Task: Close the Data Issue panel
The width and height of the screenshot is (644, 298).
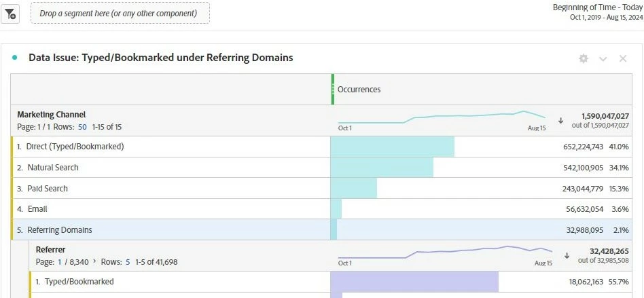Action: point(623,58)
